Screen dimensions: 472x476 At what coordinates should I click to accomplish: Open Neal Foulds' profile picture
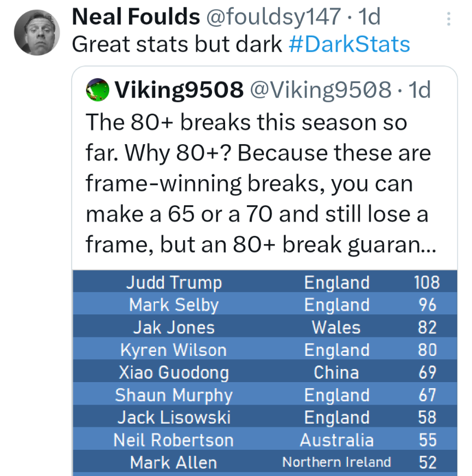pyautogui.click(x=36, y=33)
